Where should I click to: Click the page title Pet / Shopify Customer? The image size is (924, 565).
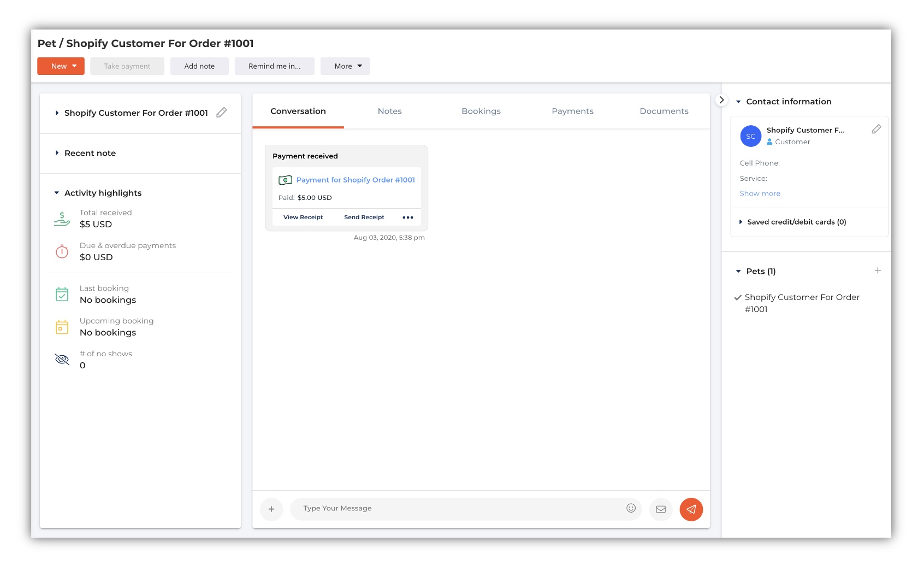[146, 43]
